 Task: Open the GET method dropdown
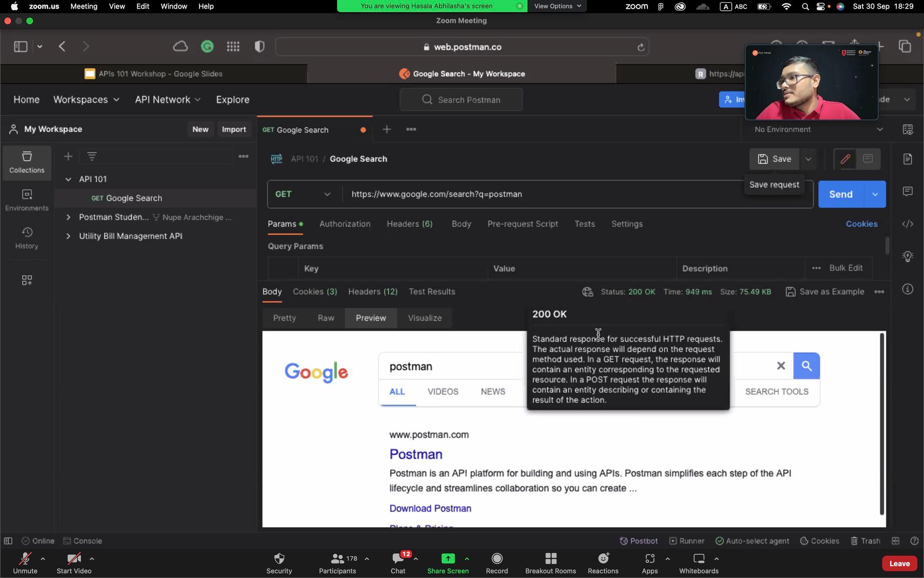point(302,194)
